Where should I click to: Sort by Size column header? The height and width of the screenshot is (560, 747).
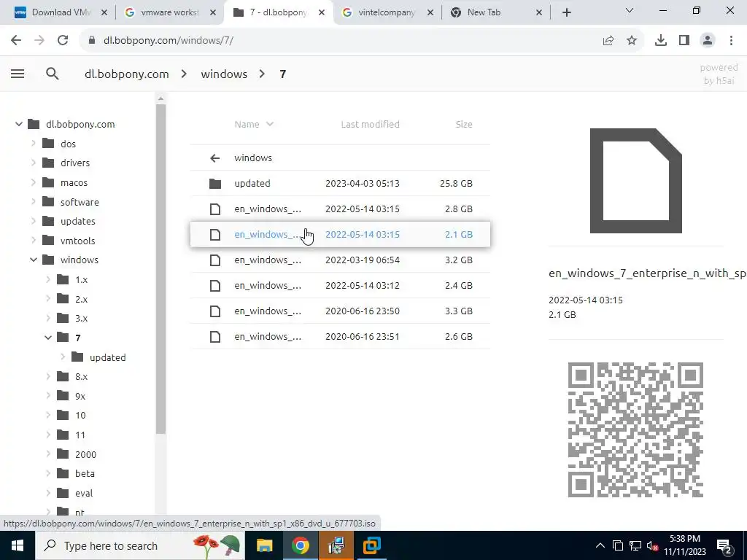[x=463, y=124]
